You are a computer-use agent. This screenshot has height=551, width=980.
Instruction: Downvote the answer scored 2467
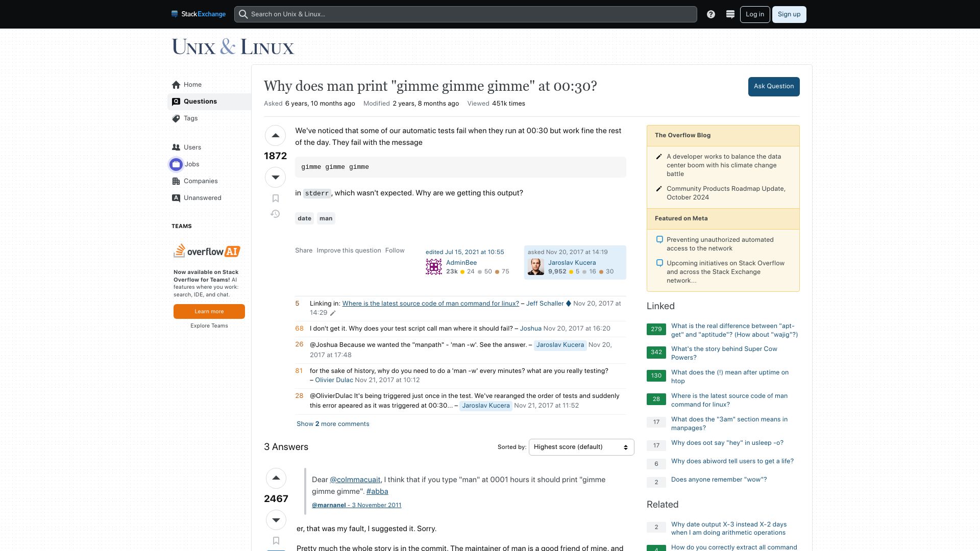pos(276,520)
